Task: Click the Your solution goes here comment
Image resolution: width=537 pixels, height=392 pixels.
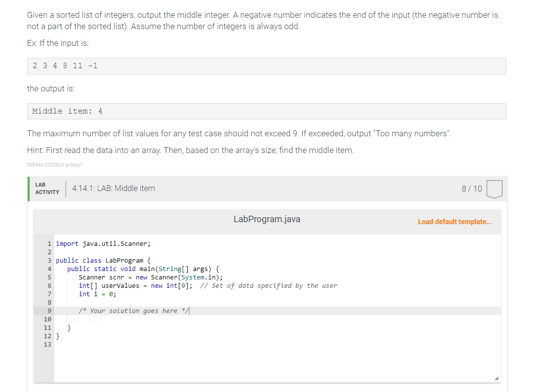Action: (132, 311)
